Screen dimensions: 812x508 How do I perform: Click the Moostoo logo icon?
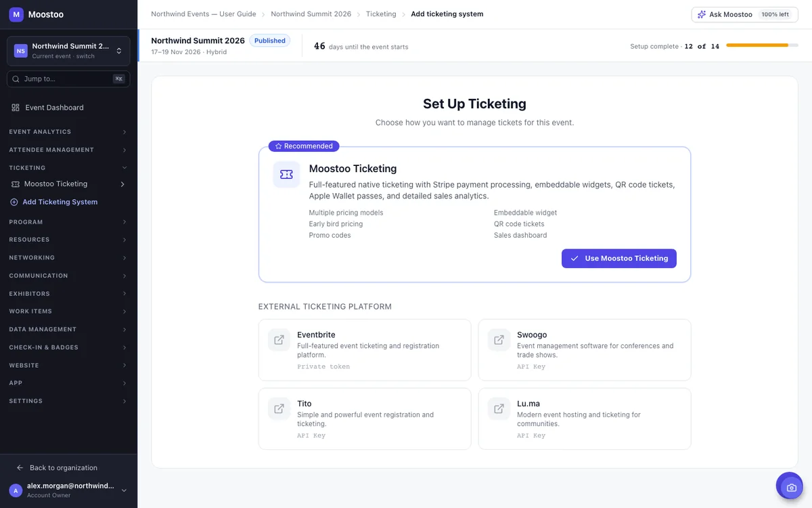[16, 14]
